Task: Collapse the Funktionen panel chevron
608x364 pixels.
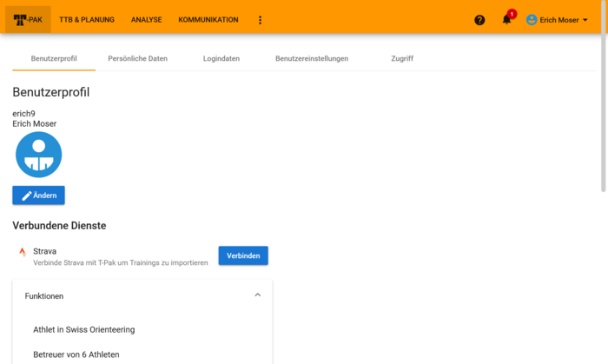Action: [x=257, y=295]
